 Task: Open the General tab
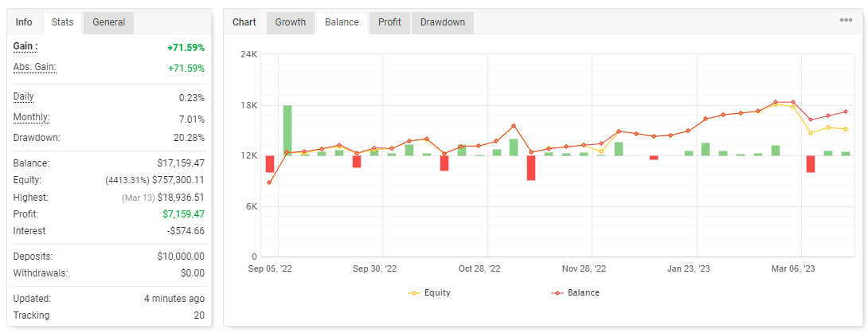[x=108, y=23]
